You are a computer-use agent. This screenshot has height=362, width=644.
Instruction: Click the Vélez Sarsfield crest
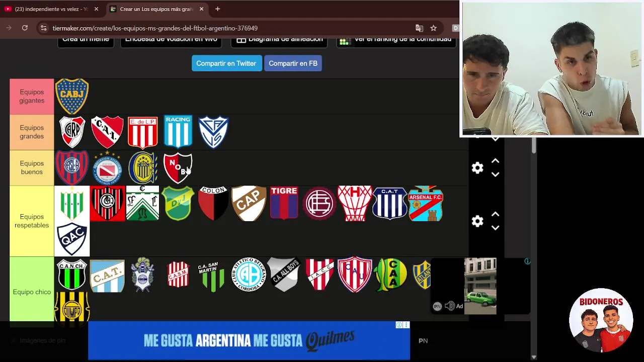pyautogui.click(x=213, y=132)
